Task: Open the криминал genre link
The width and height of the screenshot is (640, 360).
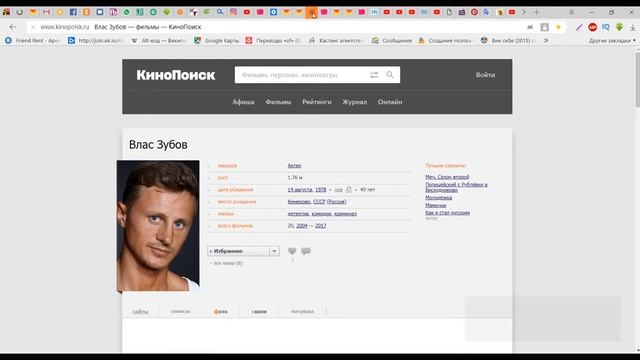Action: 345,213
